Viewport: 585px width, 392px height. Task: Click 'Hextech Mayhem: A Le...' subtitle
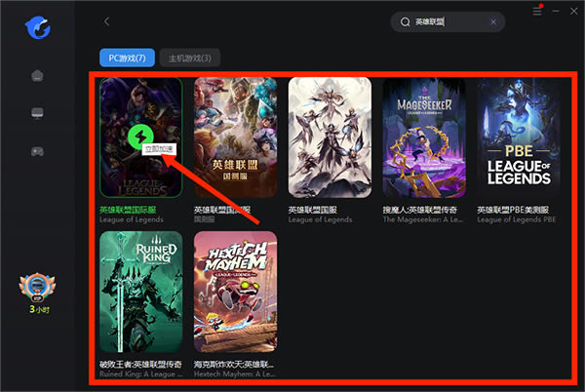click(235, 373)
